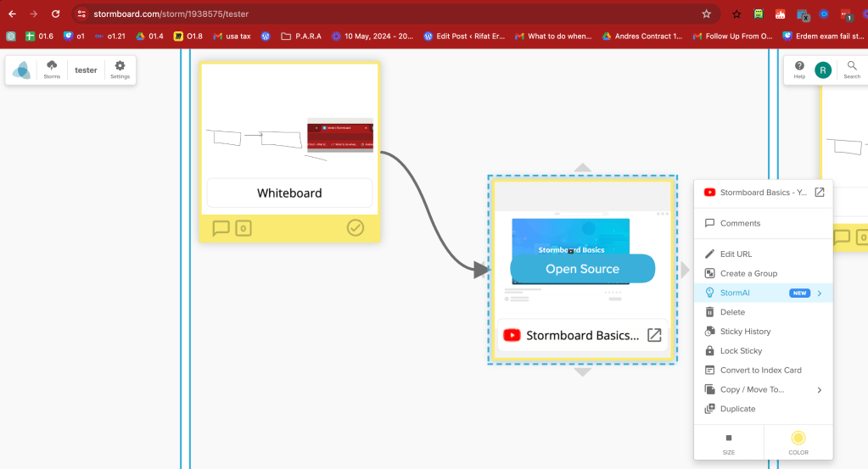
Task: Bookmark this page with the star icon
Action: click(706, 14)
